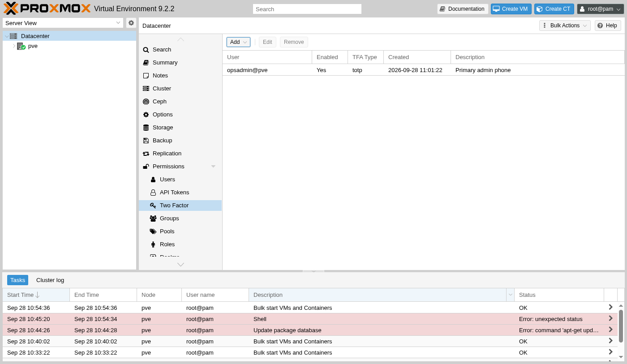Click the server view settings gear icon
This screenshot has height=364, width=627.
tap(131, 23)
